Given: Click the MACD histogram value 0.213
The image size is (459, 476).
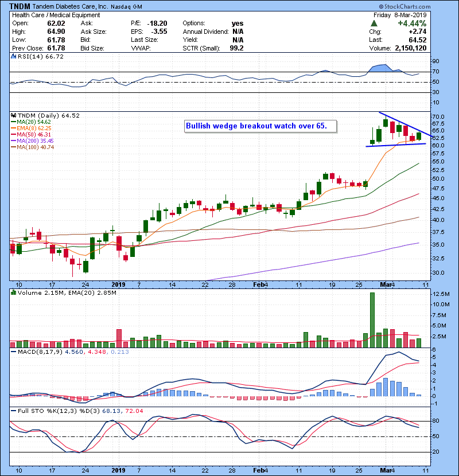Looking at the screenshot, I should [x=120, y=352].
